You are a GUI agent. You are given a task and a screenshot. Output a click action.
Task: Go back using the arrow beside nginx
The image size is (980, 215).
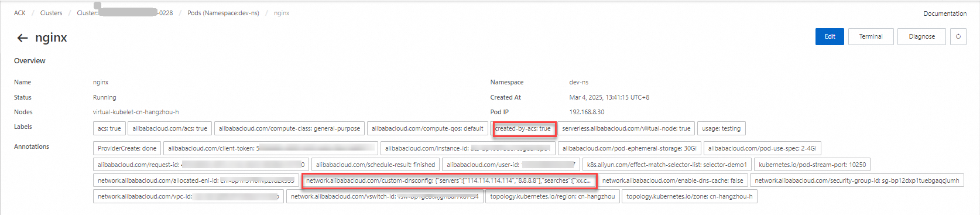pos(22,38)
